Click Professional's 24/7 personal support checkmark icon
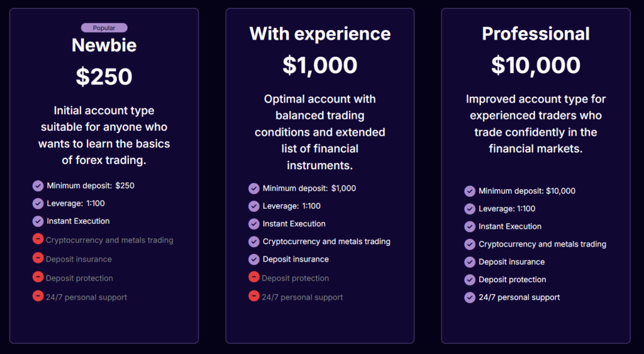 click(x=470, y=297)
